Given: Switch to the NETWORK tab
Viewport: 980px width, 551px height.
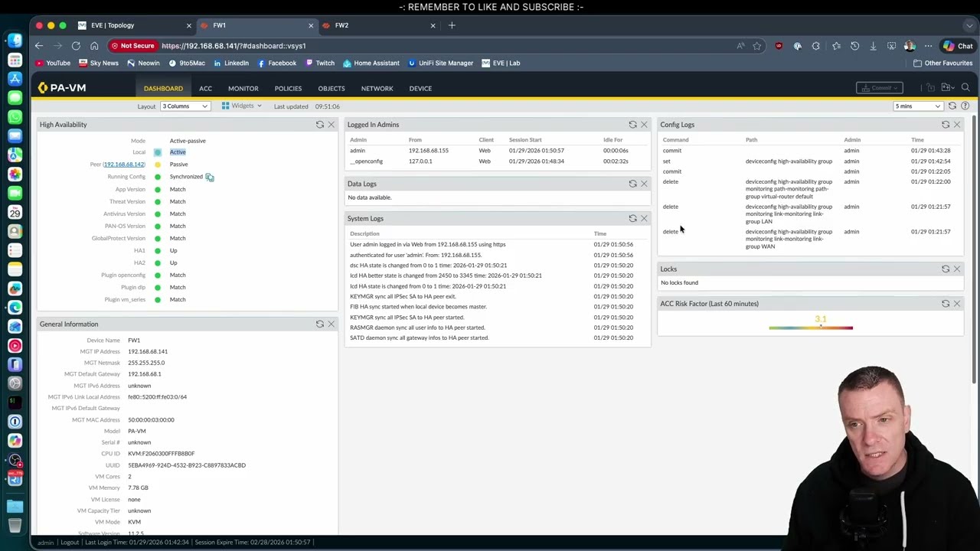Looking at the screenshot, I should coord(377,88).
